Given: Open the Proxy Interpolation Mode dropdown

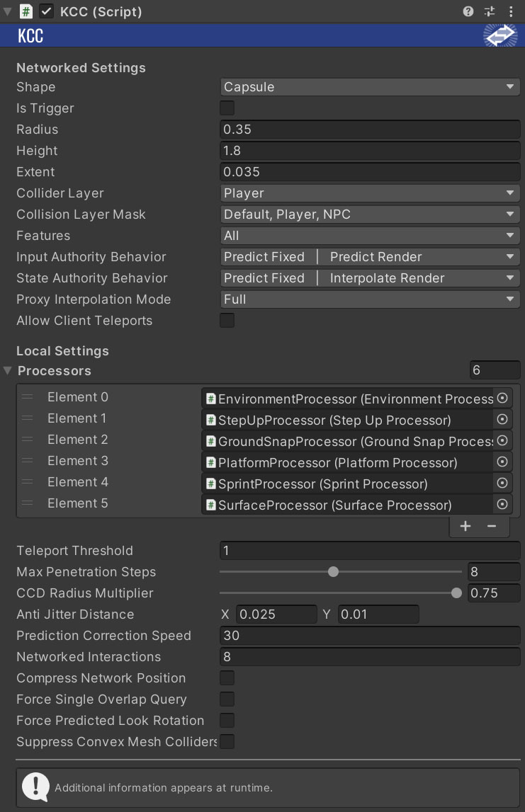Looking at the screenshot, I should pyautogui.click(x=370, y=299).
